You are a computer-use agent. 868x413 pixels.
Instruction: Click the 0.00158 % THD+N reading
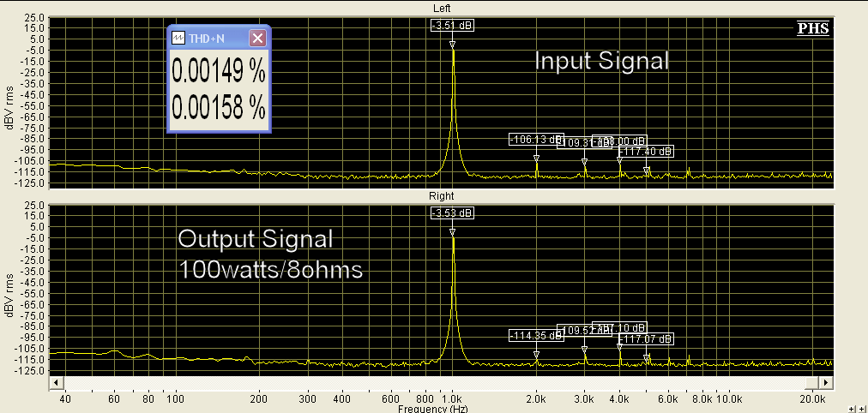[x=218, y=107]
